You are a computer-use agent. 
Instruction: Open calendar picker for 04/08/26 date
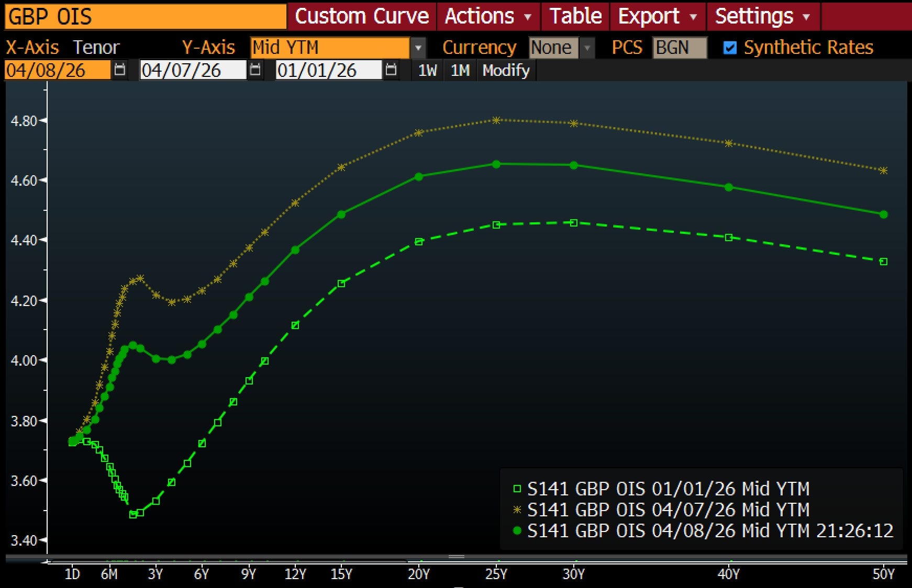pyautogui.click(x=120, y=70)
